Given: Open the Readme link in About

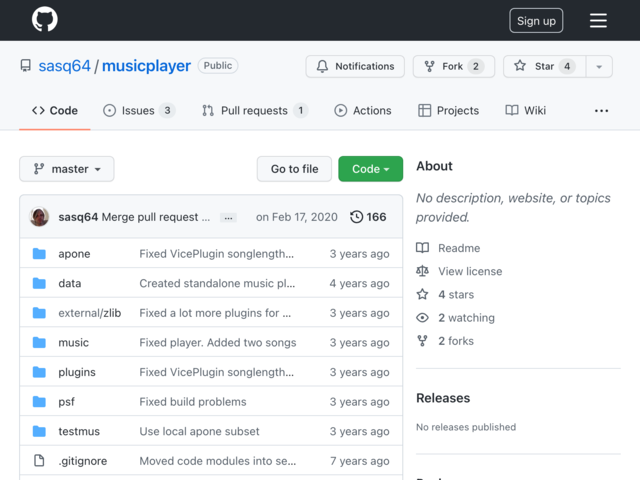Looking at the screenshot, I should pos(459,248).
